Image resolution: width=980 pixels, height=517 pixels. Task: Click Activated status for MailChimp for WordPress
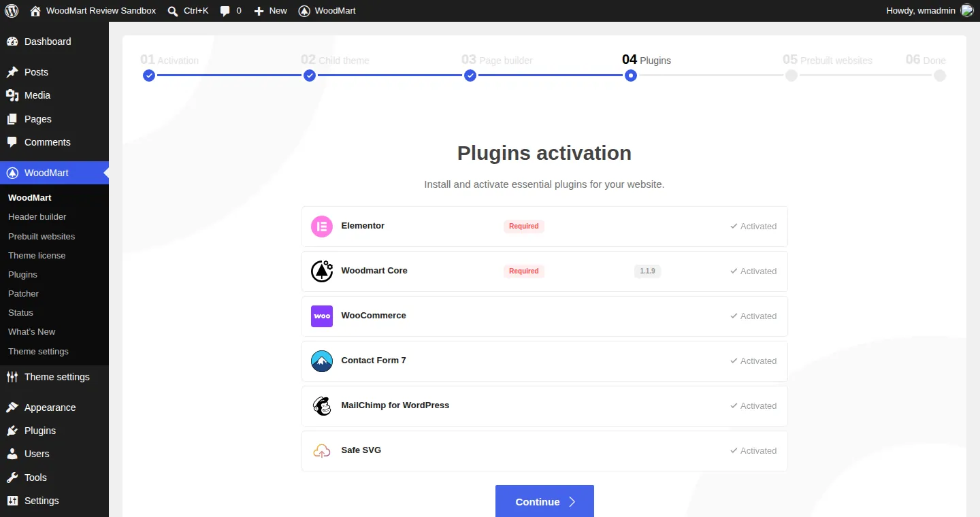pyautogui.click(x=753, y=406)
